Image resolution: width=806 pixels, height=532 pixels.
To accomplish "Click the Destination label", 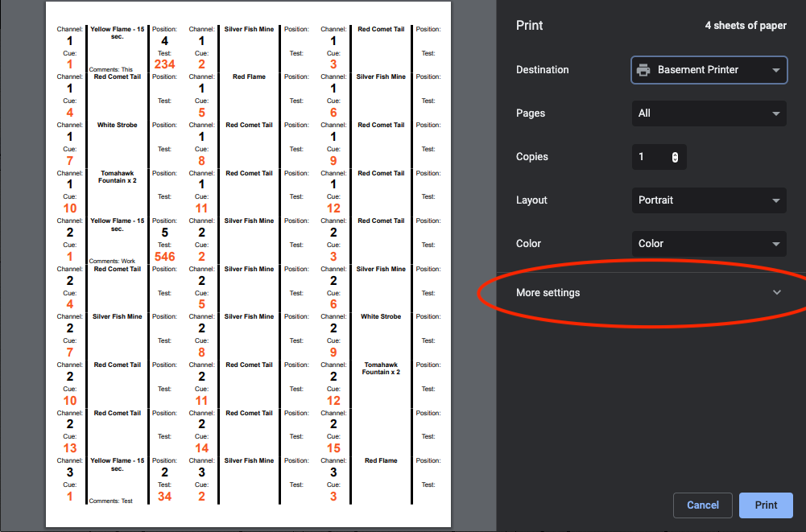I will click(x=543, y=70).
